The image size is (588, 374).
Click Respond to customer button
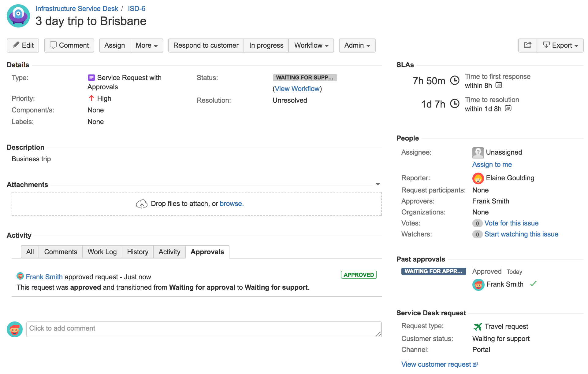coord(206,46)
